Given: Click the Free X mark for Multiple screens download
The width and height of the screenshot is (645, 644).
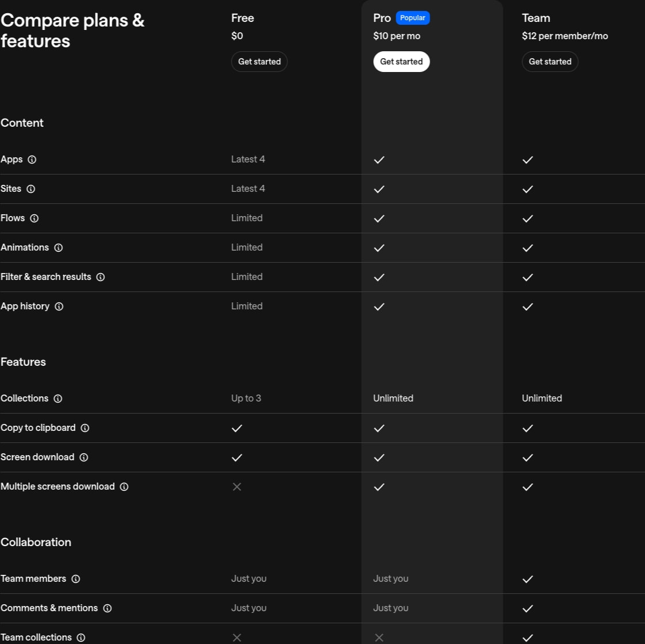Looking at the screenshot, I should [237, 487].
